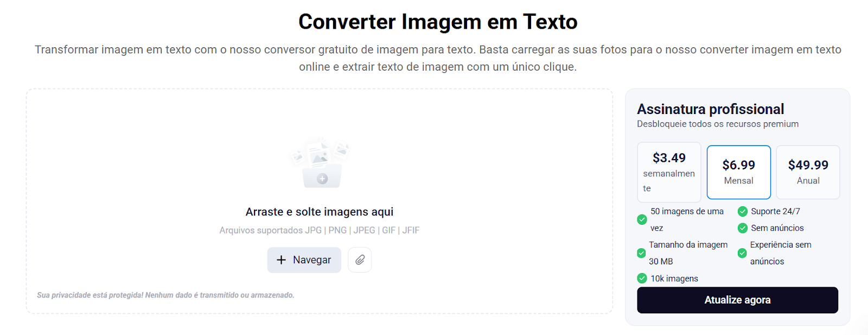Screen dimensions: 868x335
Task: Click the privacy notice text
Action: 165,295
